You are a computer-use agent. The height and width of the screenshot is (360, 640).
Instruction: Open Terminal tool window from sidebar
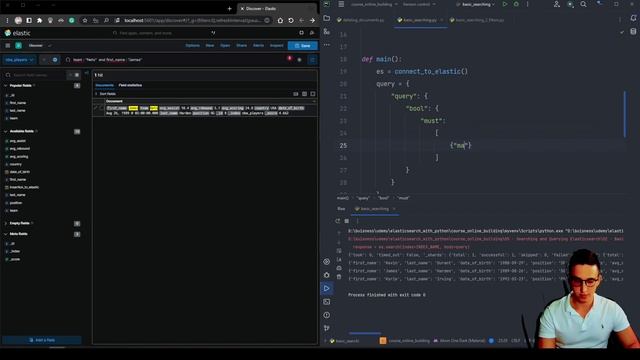[327, 302]
